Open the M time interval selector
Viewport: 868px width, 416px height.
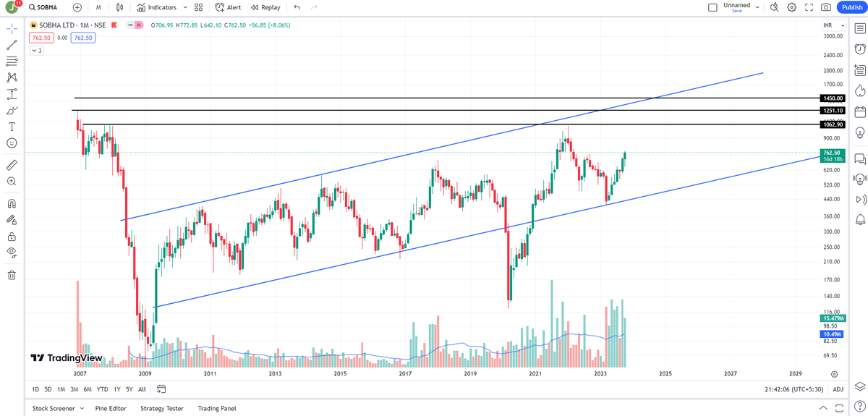click(x=98, y=7)
